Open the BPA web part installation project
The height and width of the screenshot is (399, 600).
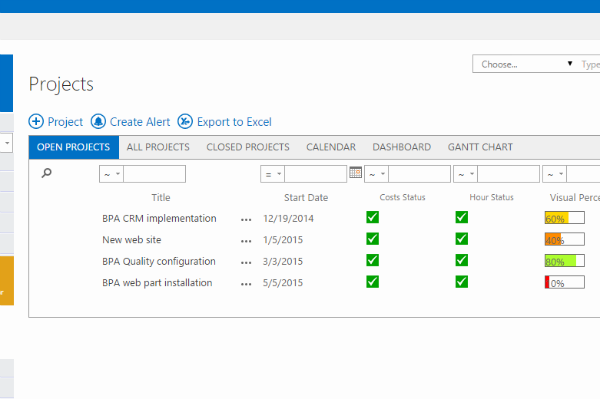(x=157, y=283)
